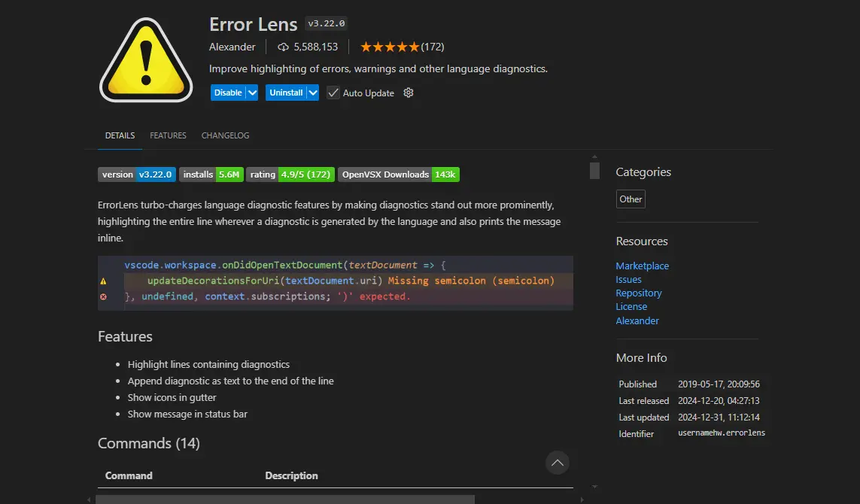The image size is (860, 504).
Task: Open the Marketplace resource link
Action: click(x=643, y=266)
